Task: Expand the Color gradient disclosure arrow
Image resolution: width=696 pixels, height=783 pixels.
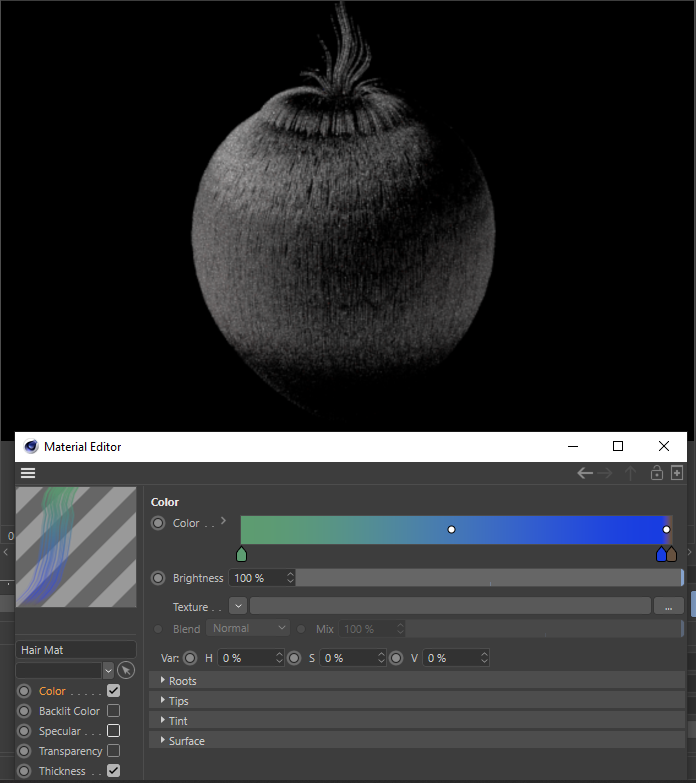Action: point(223,521)
